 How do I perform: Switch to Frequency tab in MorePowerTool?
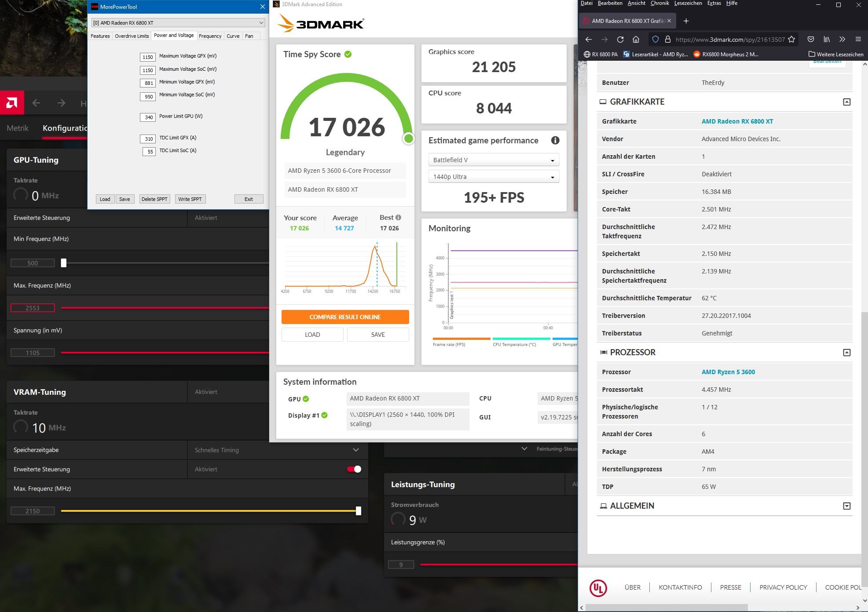point(210,36)
